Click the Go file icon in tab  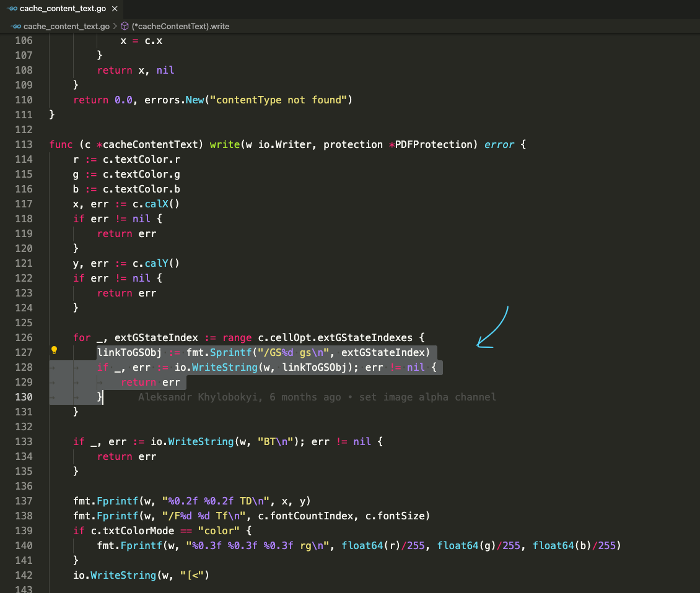[12, 9]
